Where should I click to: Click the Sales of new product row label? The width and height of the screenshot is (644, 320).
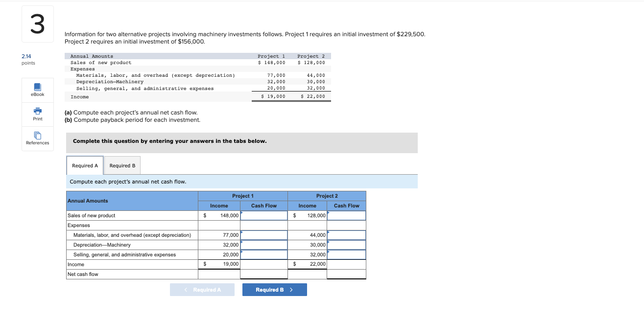[92, 215]
